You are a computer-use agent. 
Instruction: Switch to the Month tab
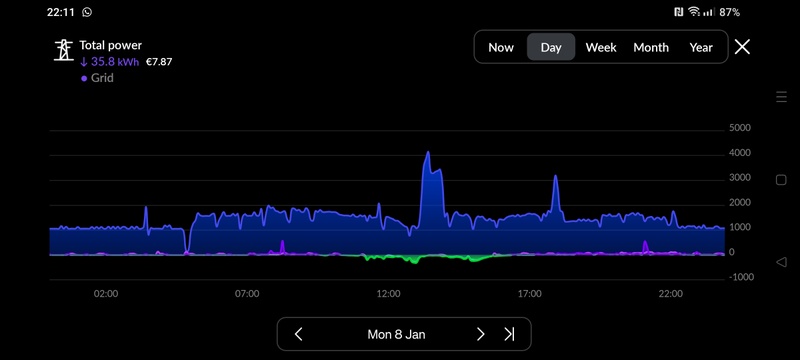click(651, 47)
